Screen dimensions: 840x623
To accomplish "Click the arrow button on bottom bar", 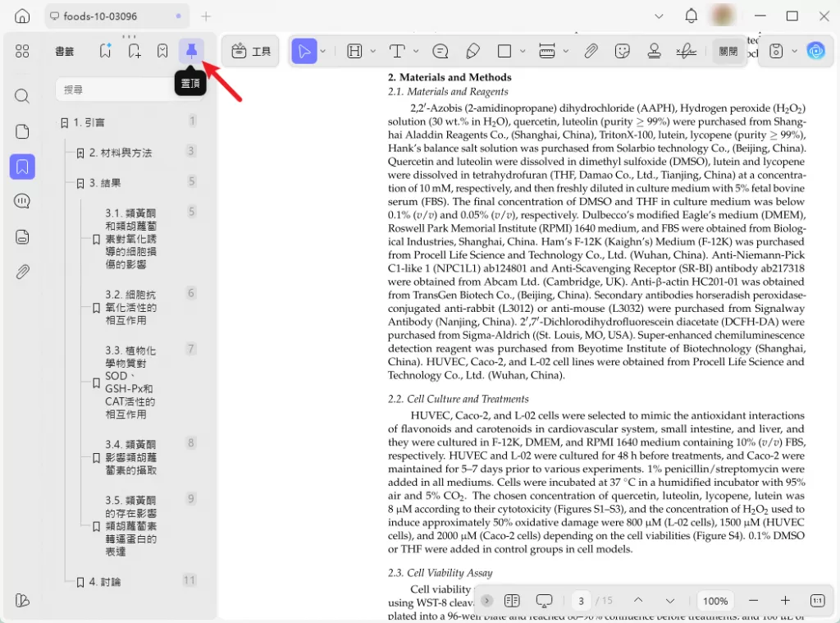I will pos(486,601).
